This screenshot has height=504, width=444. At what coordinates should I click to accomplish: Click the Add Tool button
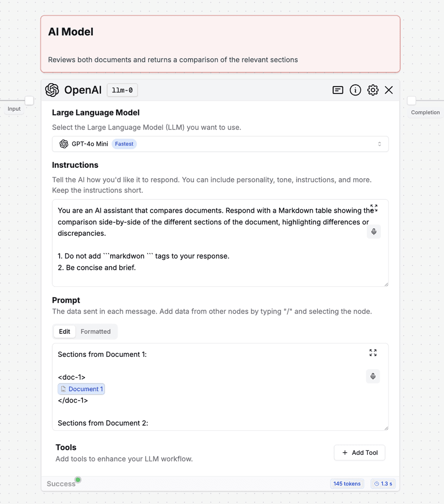[359, 452]
